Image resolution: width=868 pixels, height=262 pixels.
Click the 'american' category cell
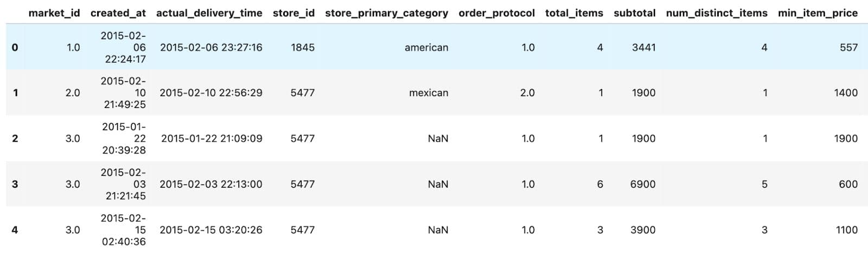point(426,48)
